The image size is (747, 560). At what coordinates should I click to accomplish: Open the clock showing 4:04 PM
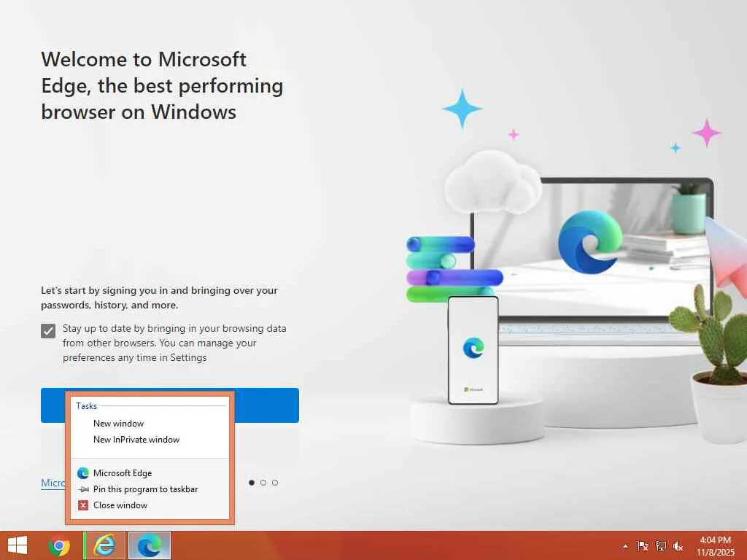715,545
